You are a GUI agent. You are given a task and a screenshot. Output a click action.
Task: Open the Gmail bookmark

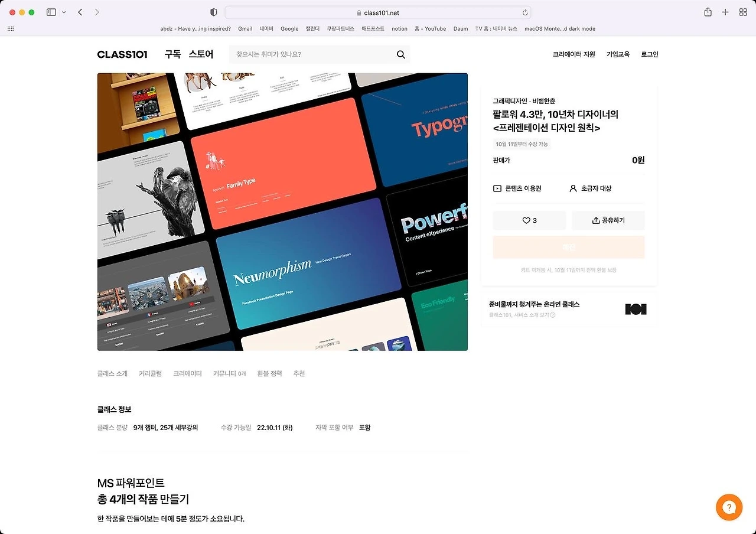[x=245, y=28]
